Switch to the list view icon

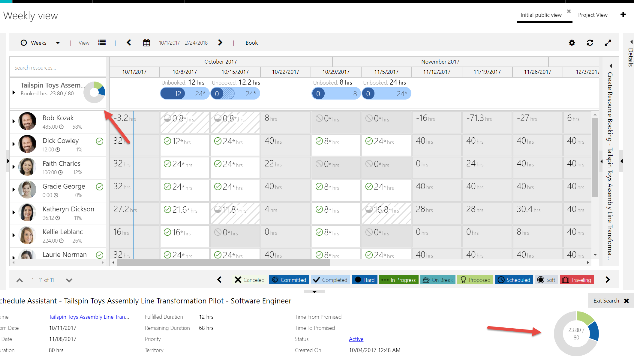tap(102, 43)
